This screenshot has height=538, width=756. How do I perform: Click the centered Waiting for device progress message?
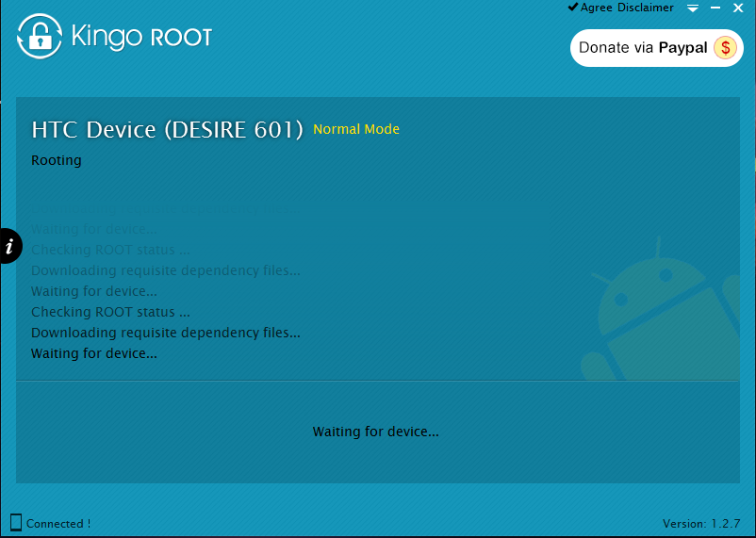point(376,432)
